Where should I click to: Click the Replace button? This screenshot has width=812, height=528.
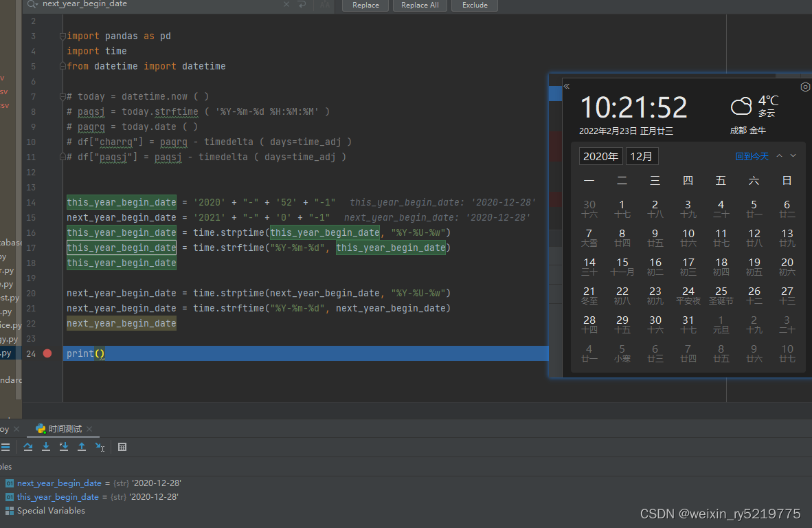pyautogui.click(x=365, y=5)
